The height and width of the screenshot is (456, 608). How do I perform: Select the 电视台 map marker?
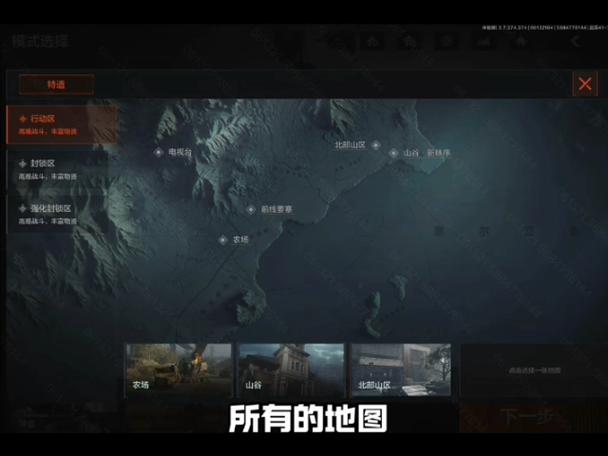158,152
